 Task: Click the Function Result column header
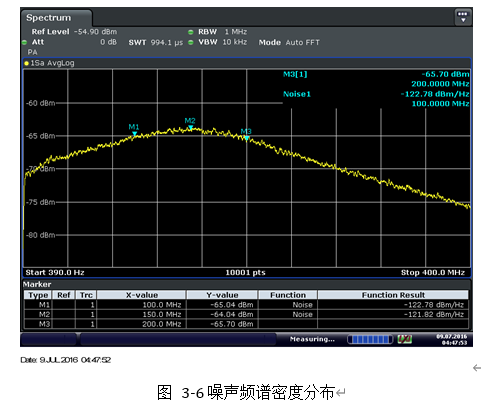[393, 295]
